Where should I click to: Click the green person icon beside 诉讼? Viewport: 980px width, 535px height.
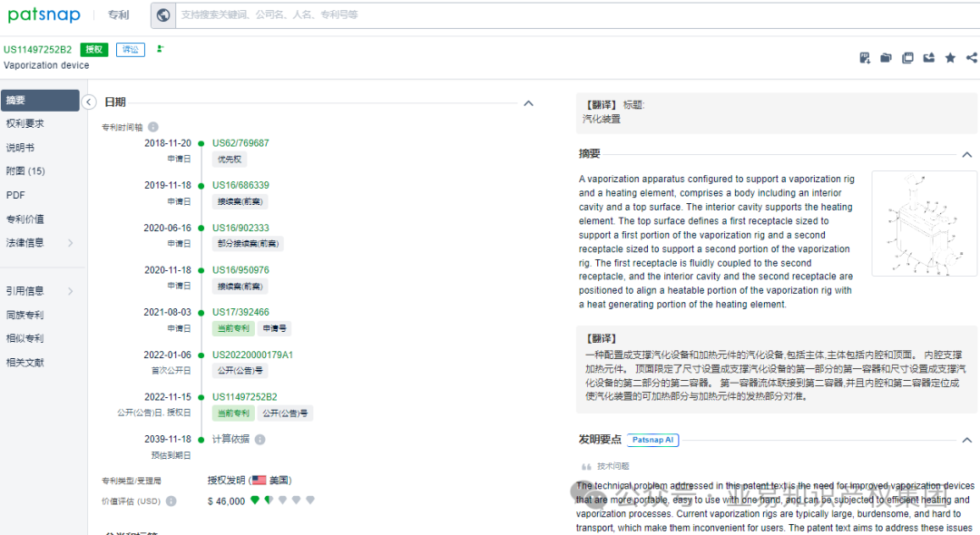point(160,50)
